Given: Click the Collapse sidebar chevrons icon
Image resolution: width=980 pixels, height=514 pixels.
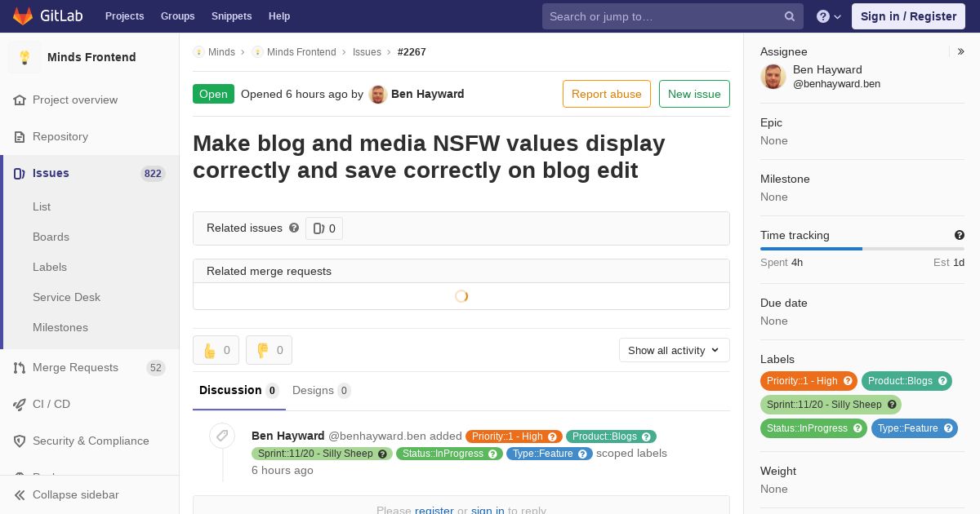Looking at the screenshot, I should 20,495.
